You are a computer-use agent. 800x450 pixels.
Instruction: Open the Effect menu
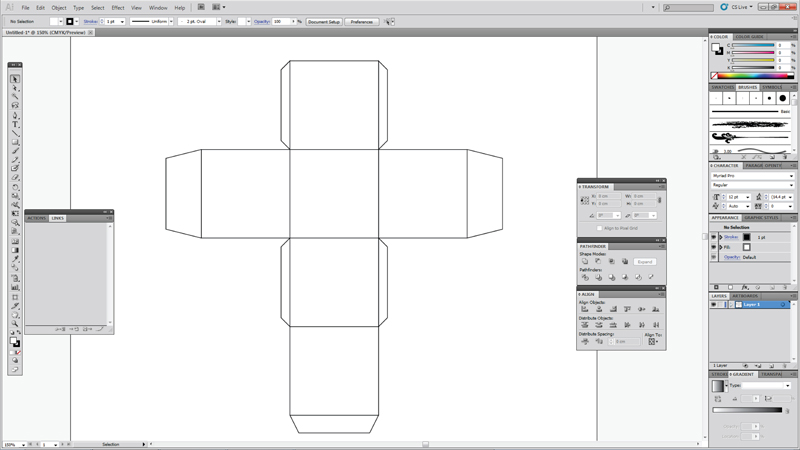[118, 8]
